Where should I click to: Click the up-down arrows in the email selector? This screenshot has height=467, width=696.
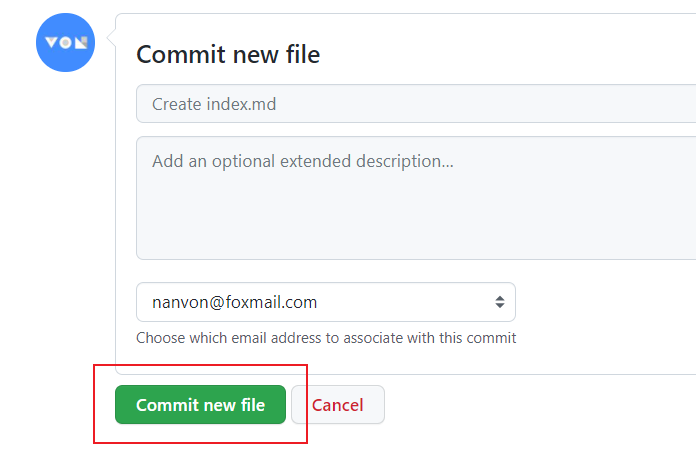tap(500, 302)
